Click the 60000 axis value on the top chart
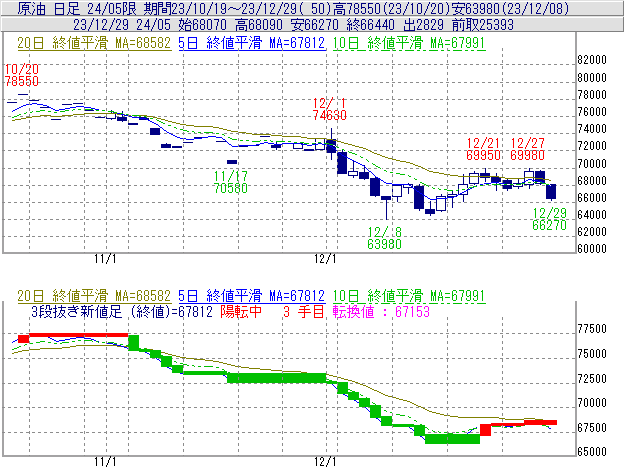 point(592,249)
